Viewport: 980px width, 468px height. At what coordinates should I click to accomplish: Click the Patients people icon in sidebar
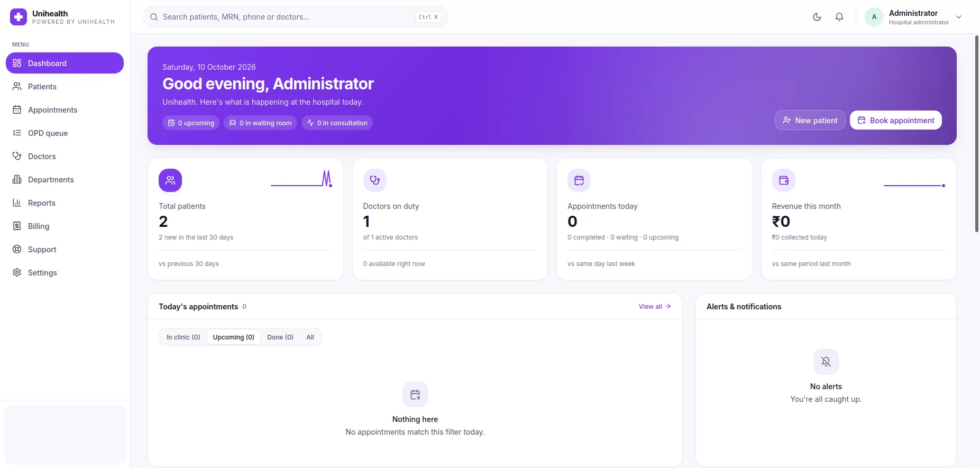17,86
